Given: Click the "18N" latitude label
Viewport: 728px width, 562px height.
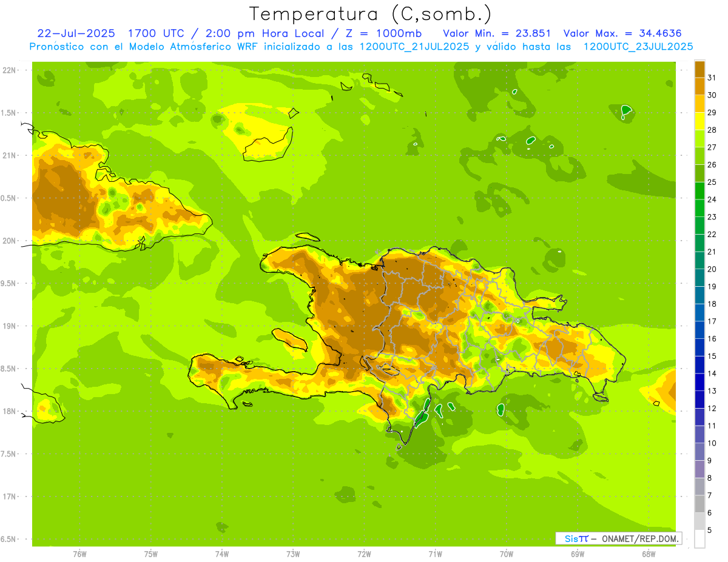Looking at the screenshot, I should [10, 411].
